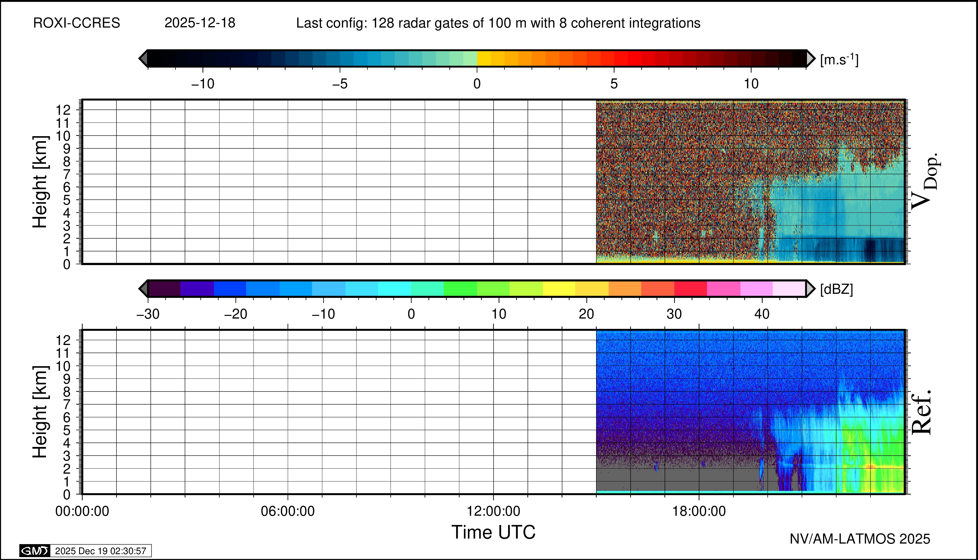Click the yellow zero-velocity color band
Screen dimensions: 978x560
click(484, 58)
